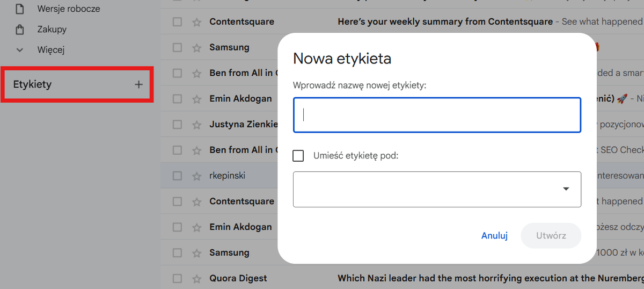
Task: Check the Justyna Zienkie message checkbox
Action: [177, 125]
